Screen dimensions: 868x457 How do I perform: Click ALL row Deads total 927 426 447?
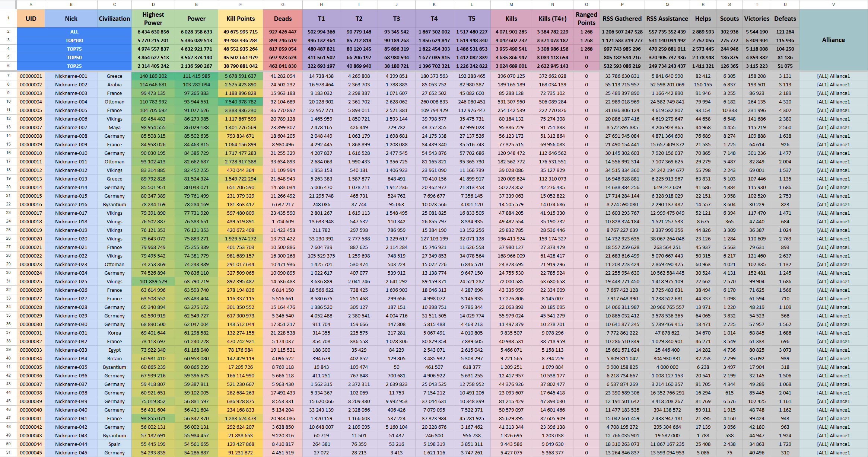[283, 32]
